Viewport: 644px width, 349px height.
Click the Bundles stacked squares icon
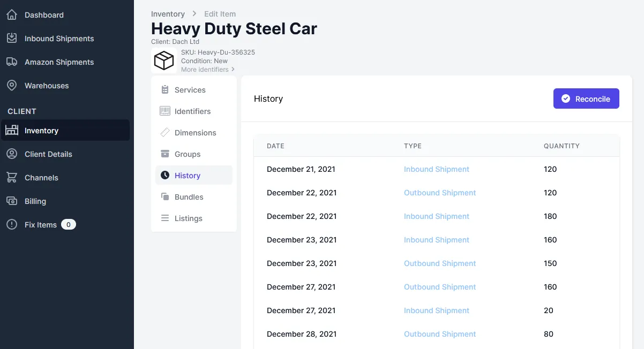[165, 197]
